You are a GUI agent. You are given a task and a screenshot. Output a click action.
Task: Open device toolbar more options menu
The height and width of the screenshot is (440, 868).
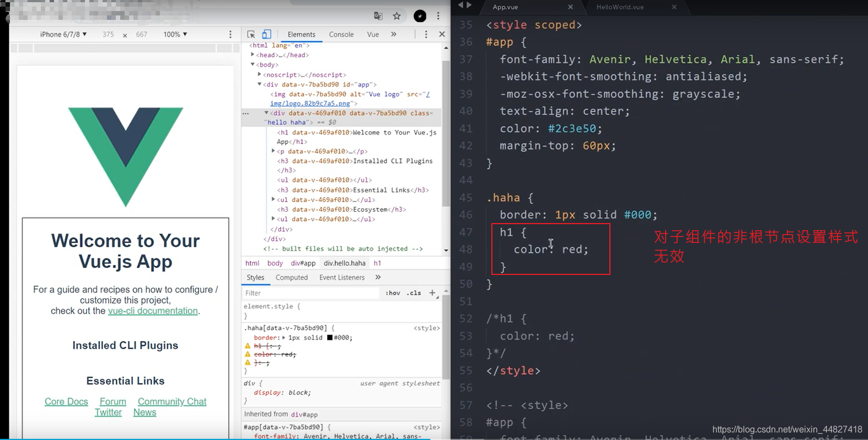(231, 34)
